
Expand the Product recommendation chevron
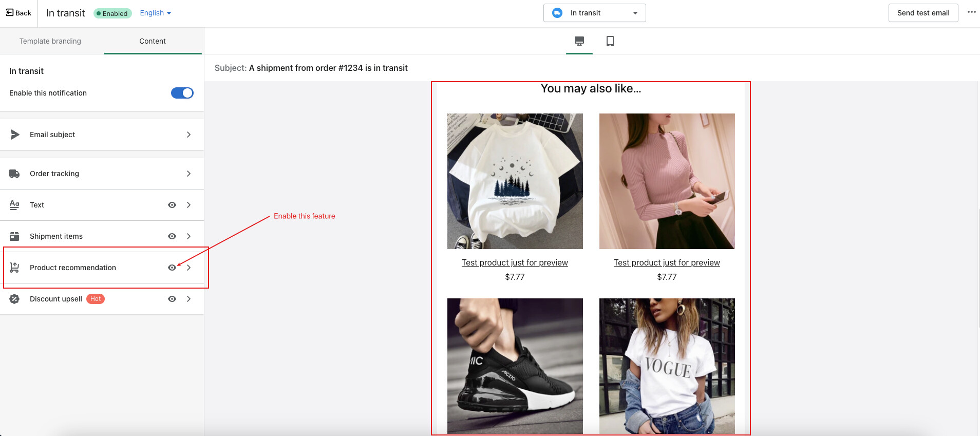pyautogui.click(x=189, y=268)
